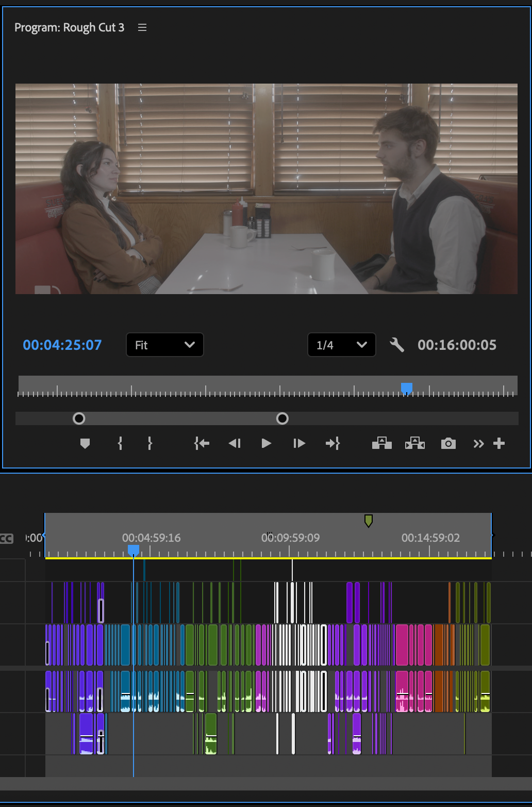
Task: Click the playhead timecode 00:04:25:07
Action: (x=62, y=345)
